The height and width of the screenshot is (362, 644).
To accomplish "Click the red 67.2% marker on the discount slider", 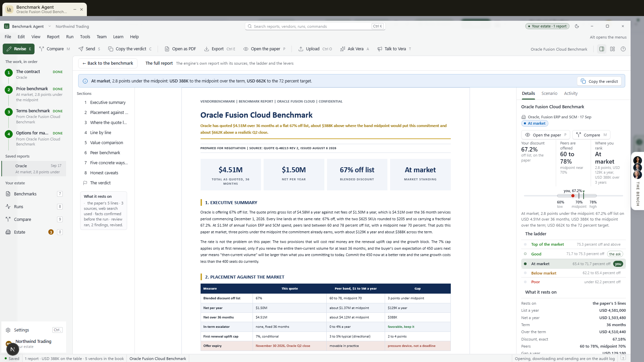I will (573, 196).
